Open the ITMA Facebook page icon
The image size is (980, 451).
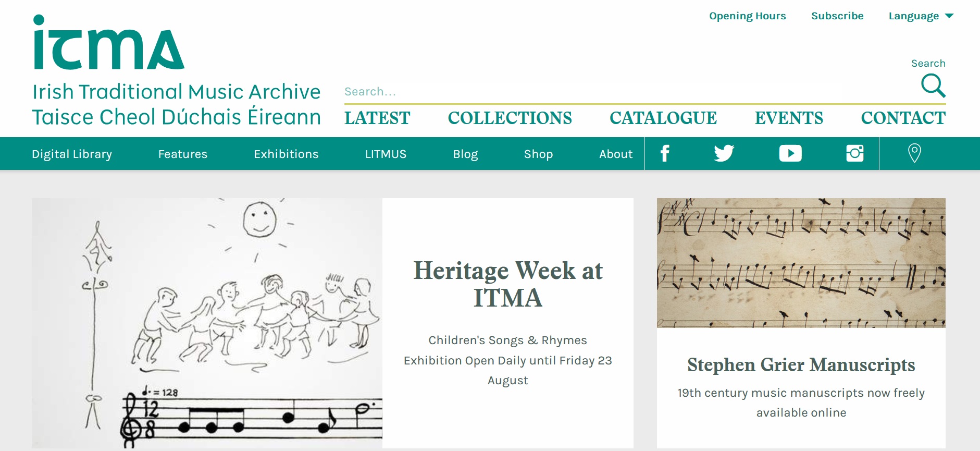[x=665, y=153]
